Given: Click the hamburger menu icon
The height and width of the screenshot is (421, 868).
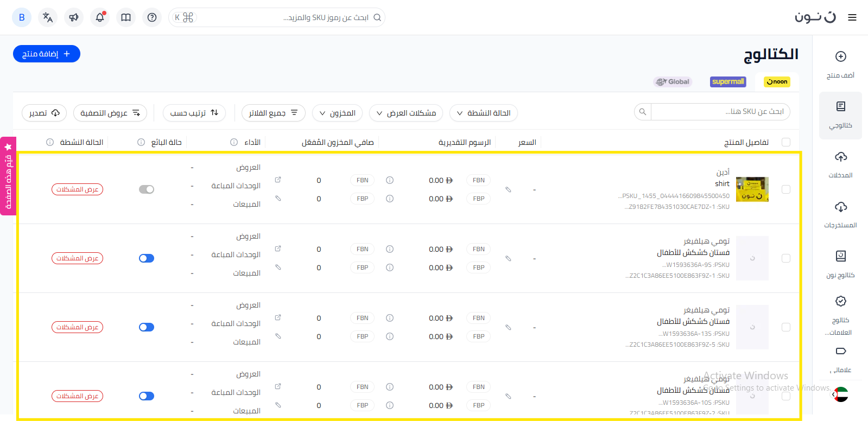Looking at the screenshot, I should pyautogui.click(x=852, y=17).
